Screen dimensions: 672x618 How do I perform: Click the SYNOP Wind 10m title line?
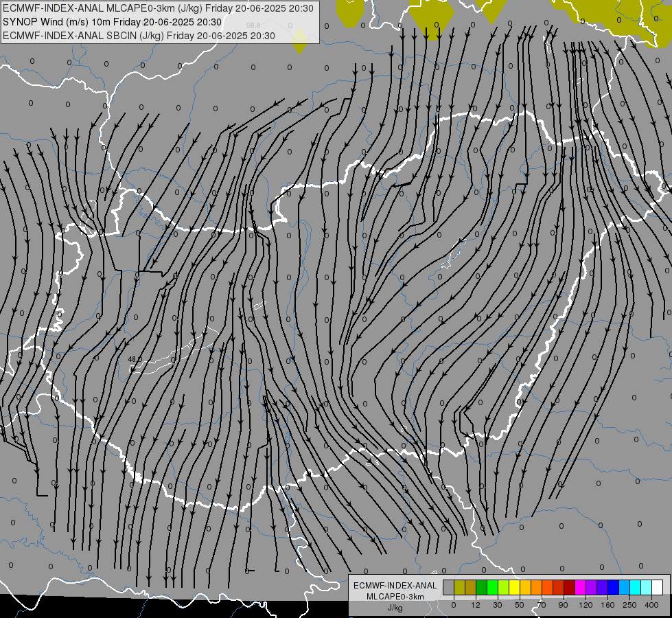(x=113, y=22)
